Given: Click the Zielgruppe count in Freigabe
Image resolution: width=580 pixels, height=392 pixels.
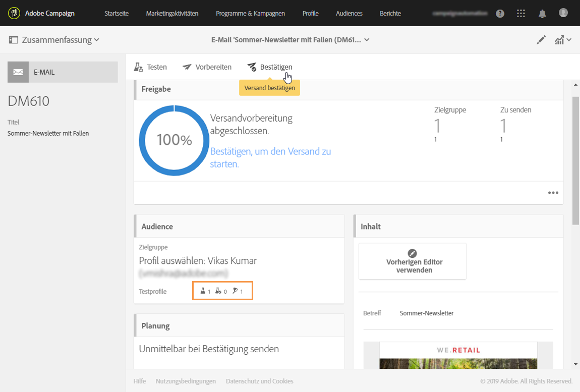Looking at the screenshot, I should 437,126.
